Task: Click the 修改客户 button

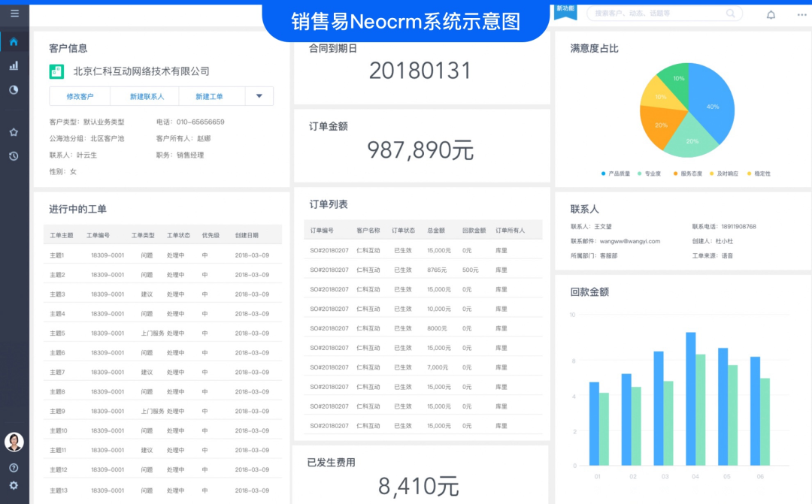Action: point(80,96)
